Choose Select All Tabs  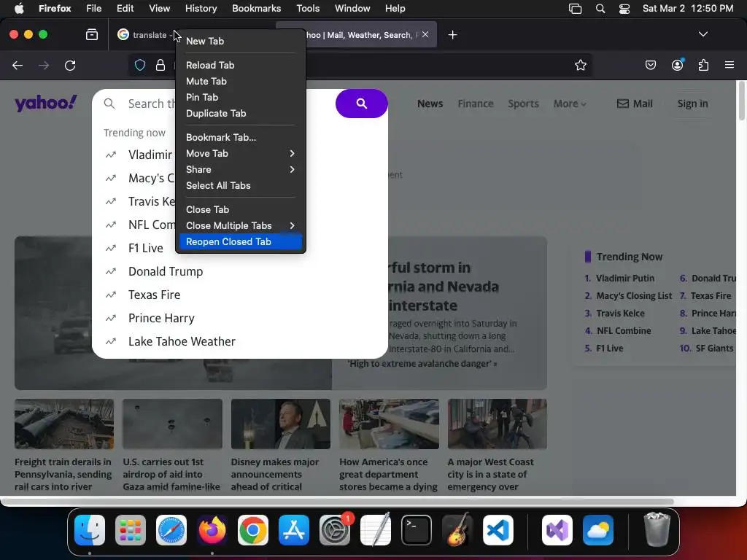point(241,186)
